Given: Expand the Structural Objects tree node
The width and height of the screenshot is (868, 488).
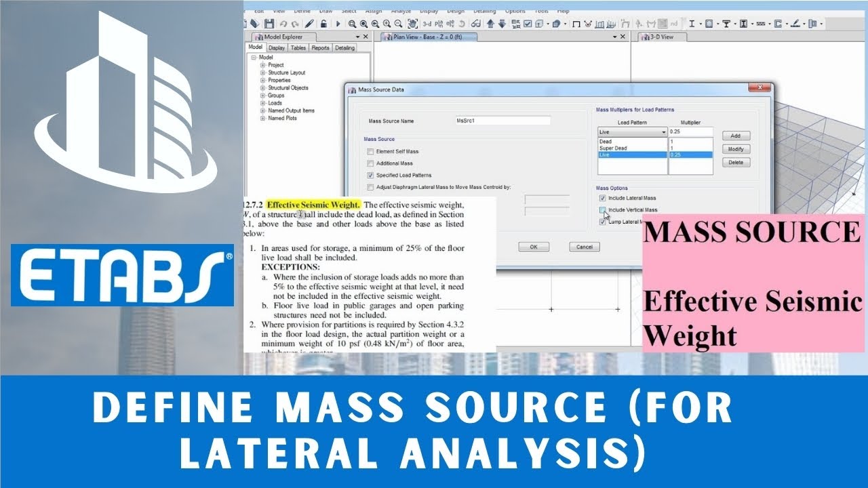Looking at the screenshot, I should click(263, 87).
